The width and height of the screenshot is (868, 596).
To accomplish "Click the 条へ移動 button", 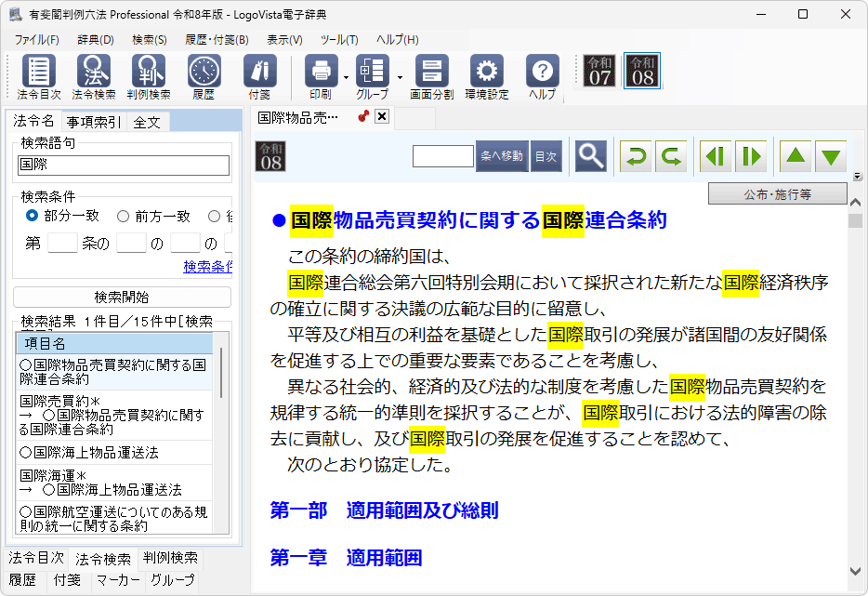I will (x=502, y=156).
